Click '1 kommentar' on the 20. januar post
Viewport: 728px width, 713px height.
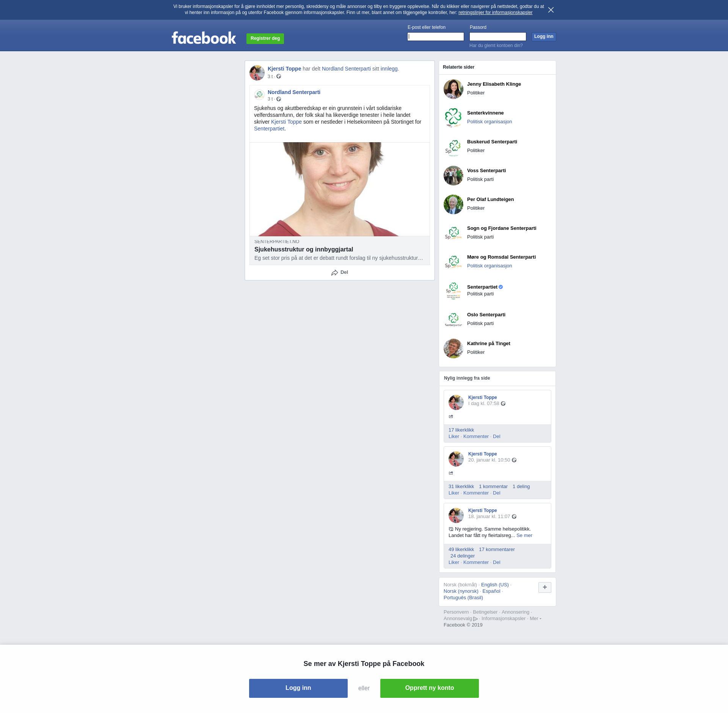493,487
